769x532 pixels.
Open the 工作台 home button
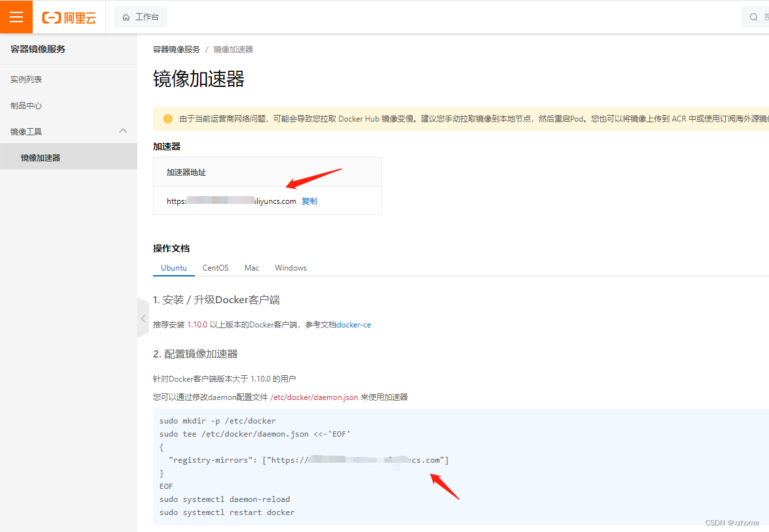click(x=141, y=17)
